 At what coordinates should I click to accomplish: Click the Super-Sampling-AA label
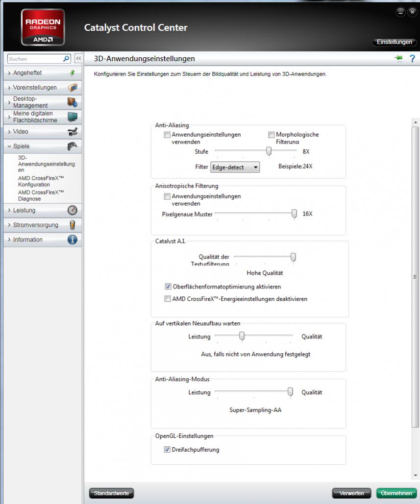pyautogui.click(x=255, y=410)
